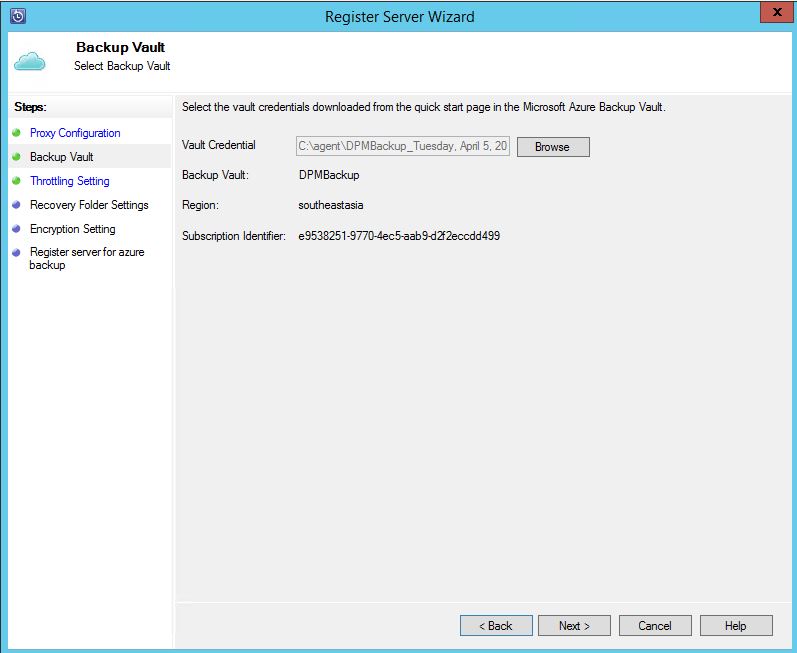Proceed with the Next button
This screenshot has height=653, width=797.
pyautogui.click(x=574, y=626)
